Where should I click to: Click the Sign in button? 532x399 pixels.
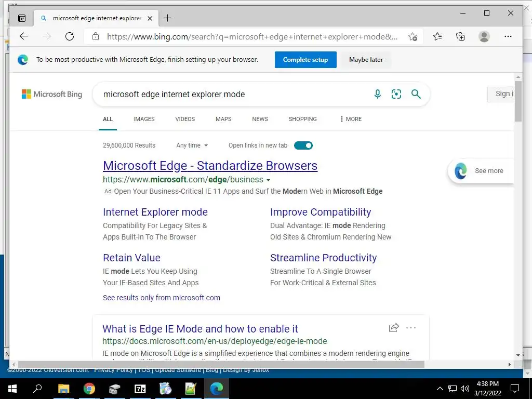(501, 94)
